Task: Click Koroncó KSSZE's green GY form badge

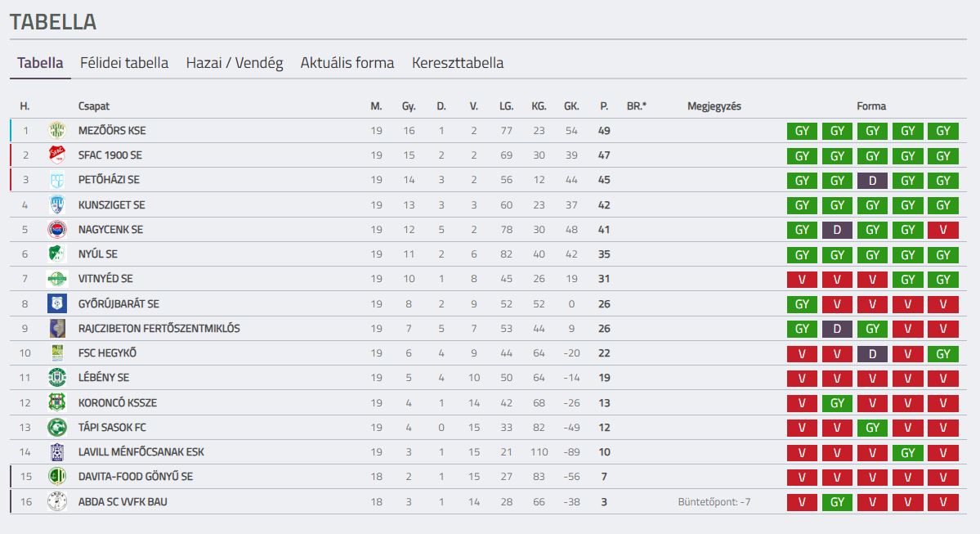Action: [x=837, y=403]
